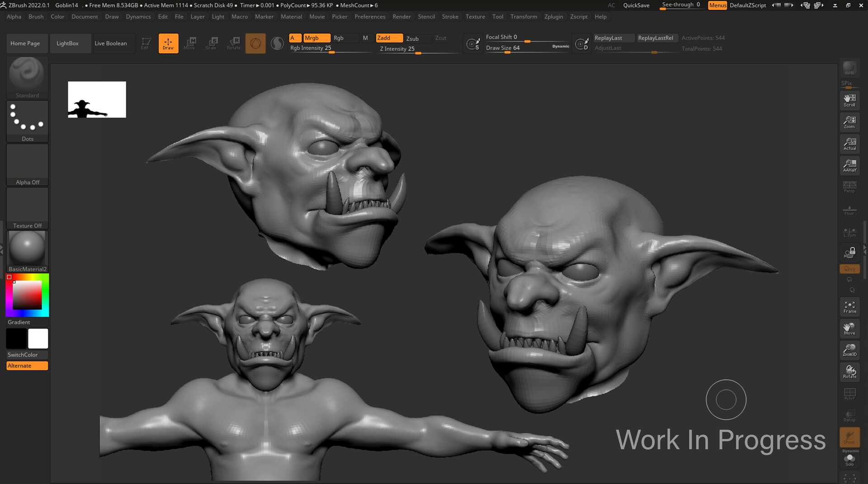868x484 pixels.
Task: Toggle the Mrgb paint mode
Action: (316, 38)
